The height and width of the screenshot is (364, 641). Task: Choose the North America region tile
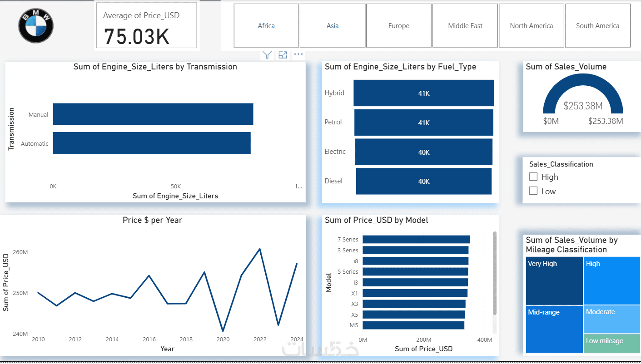coord(532,26)
